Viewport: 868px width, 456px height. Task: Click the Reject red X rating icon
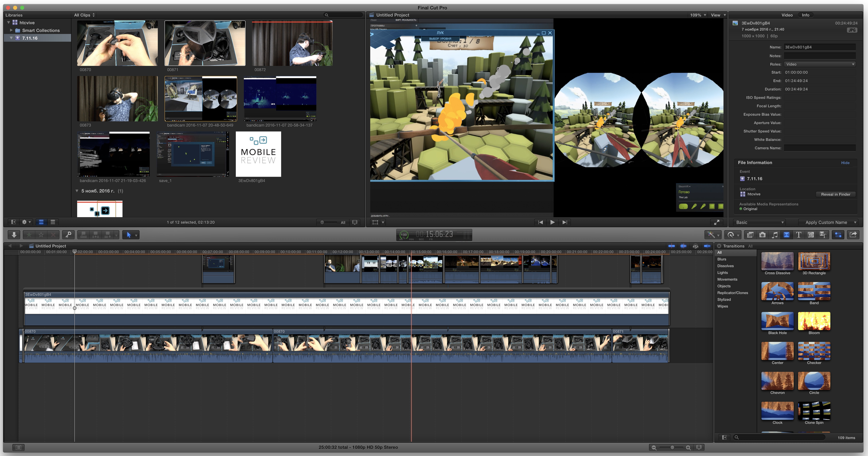tap(53, 235)
